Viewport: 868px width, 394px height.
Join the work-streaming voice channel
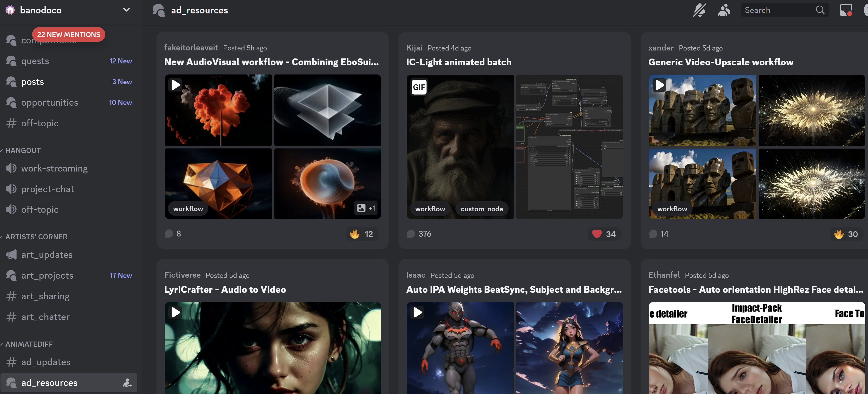click(69, 168)
